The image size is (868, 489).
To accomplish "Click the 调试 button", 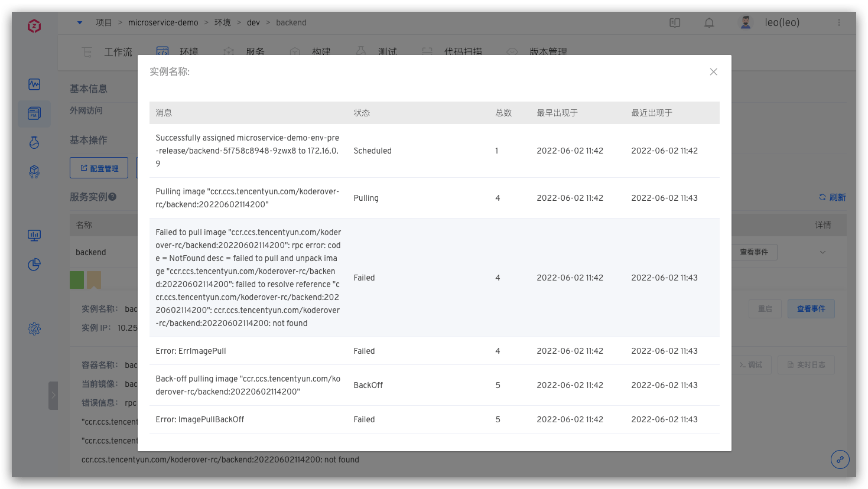I will (750, 365).
